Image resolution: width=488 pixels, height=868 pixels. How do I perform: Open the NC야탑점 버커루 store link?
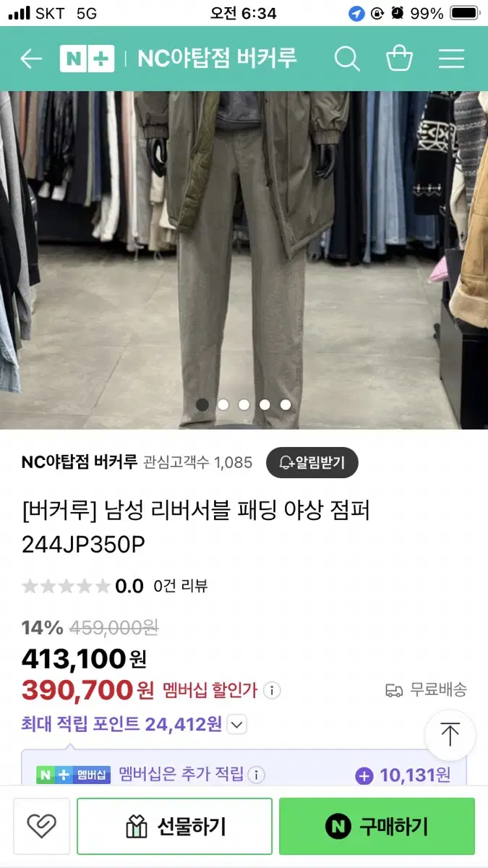coord(80,462)
